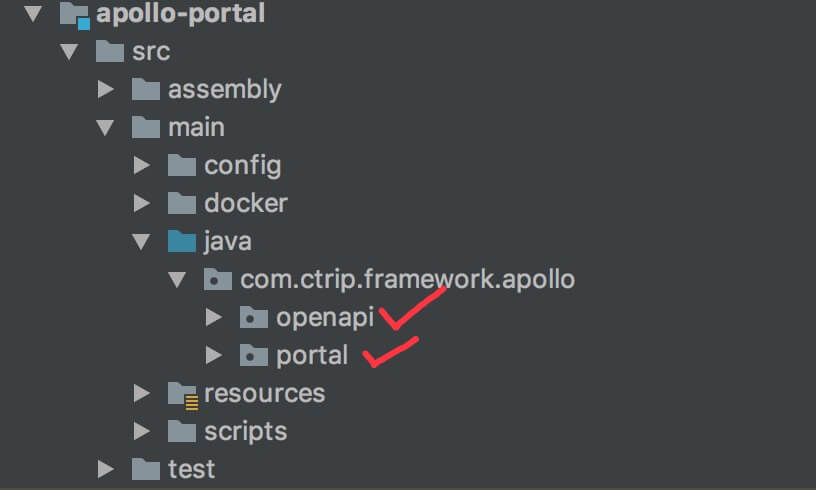This screenshot has height=490, width=816.
Task: Collapse the apollo-portal module arrow
Action: (x=33, y=15)
